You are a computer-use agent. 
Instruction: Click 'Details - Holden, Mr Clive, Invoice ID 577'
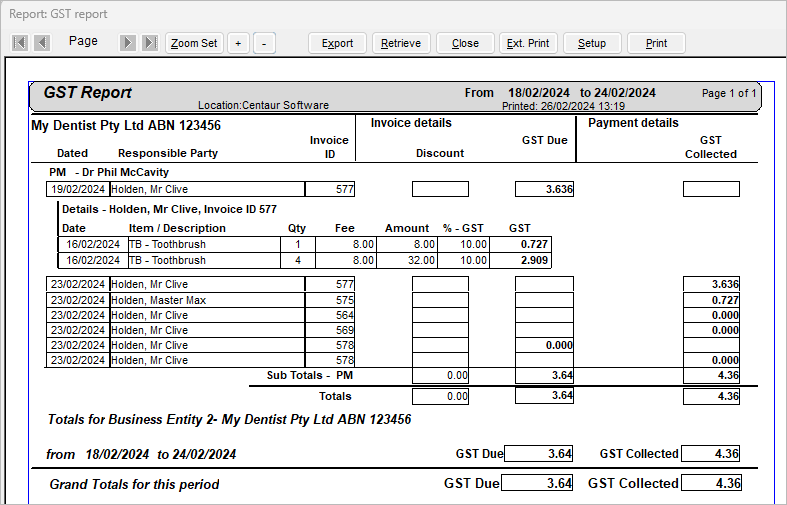pos(169,209)
